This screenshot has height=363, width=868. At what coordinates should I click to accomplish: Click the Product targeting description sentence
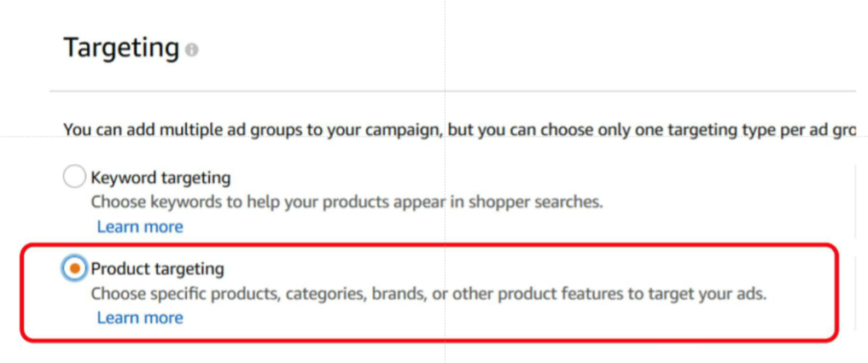pyautogui.click(x=429, y=293)
